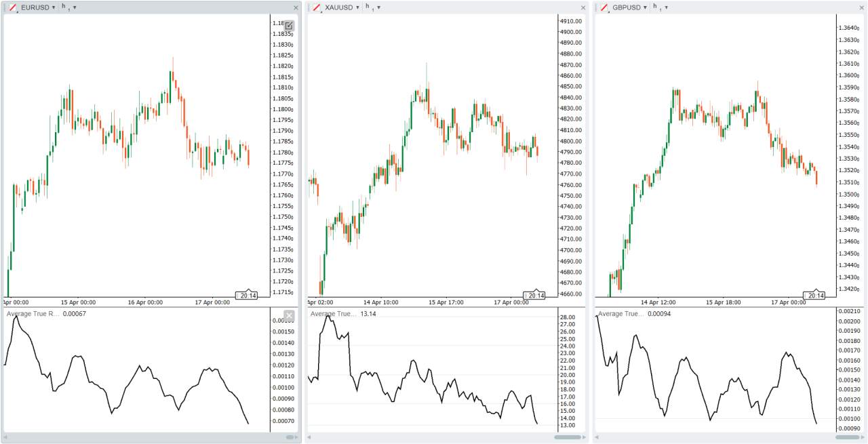Open the EURUSD symbol dropdown

(x=54, y=7)
